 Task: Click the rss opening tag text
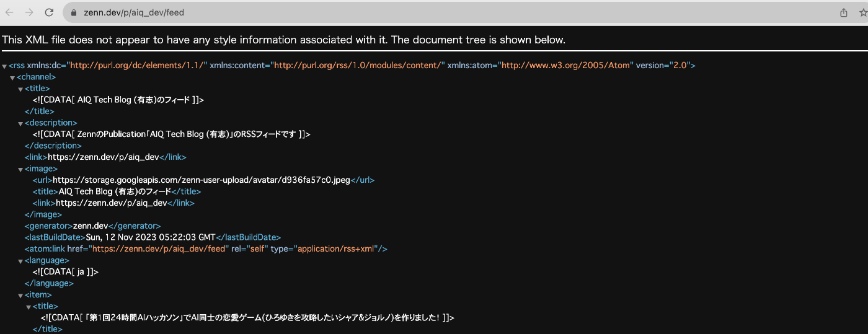coord(352,66)
